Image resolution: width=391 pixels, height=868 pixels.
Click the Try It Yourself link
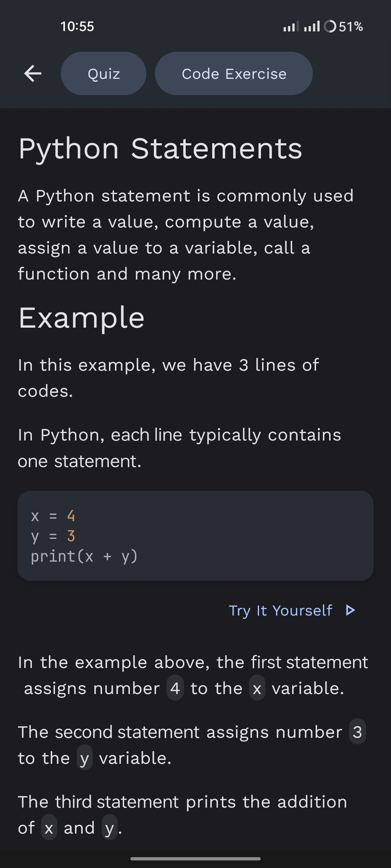tap(281, 610)
